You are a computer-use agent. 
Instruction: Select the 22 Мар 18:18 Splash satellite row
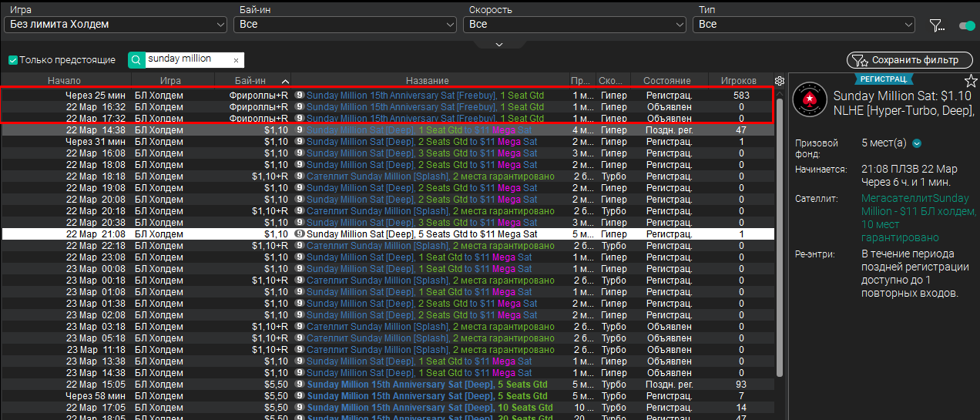388,176
